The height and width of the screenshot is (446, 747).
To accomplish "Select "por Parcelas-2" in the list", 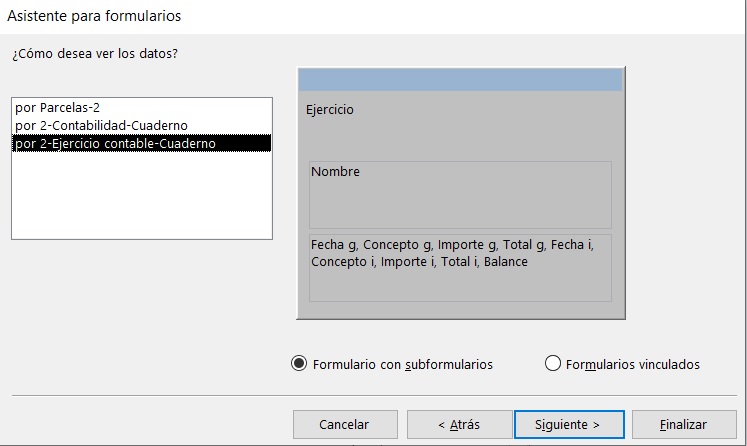I will click(x=141, y=108).
